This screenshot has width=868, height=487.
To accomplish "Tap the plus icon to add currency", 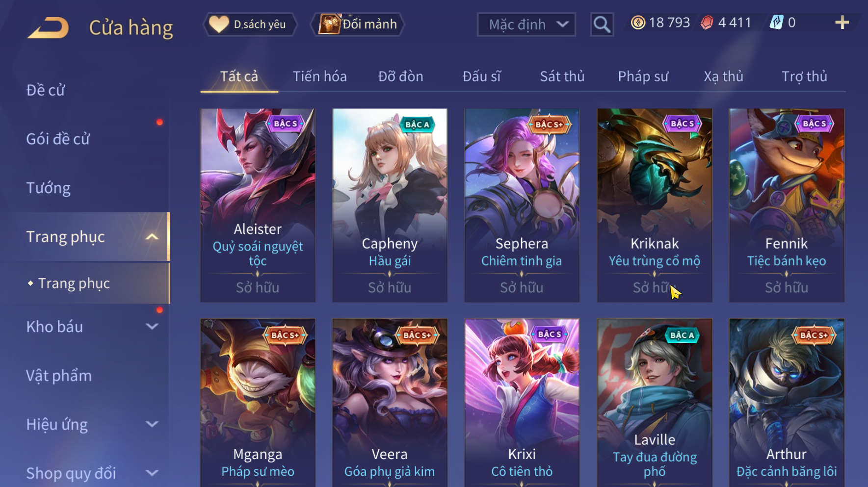I will [x=842, y=23].
